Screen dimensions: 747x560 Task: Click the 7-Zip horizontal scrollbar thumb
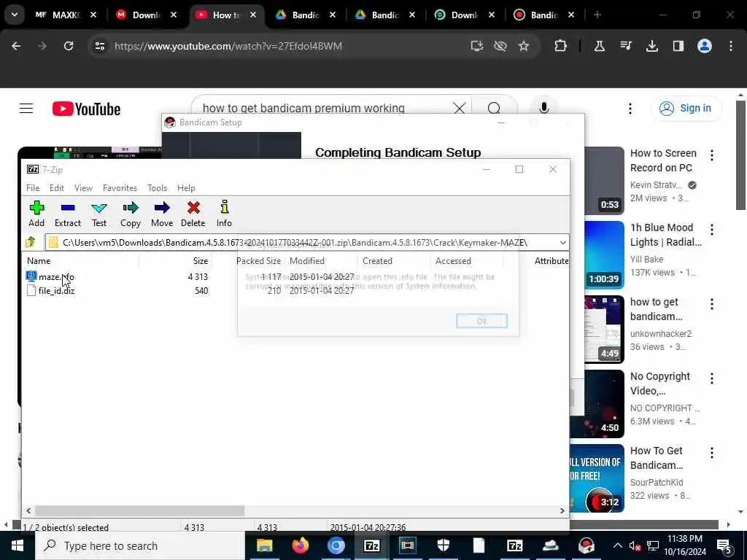tap(139, 510)
